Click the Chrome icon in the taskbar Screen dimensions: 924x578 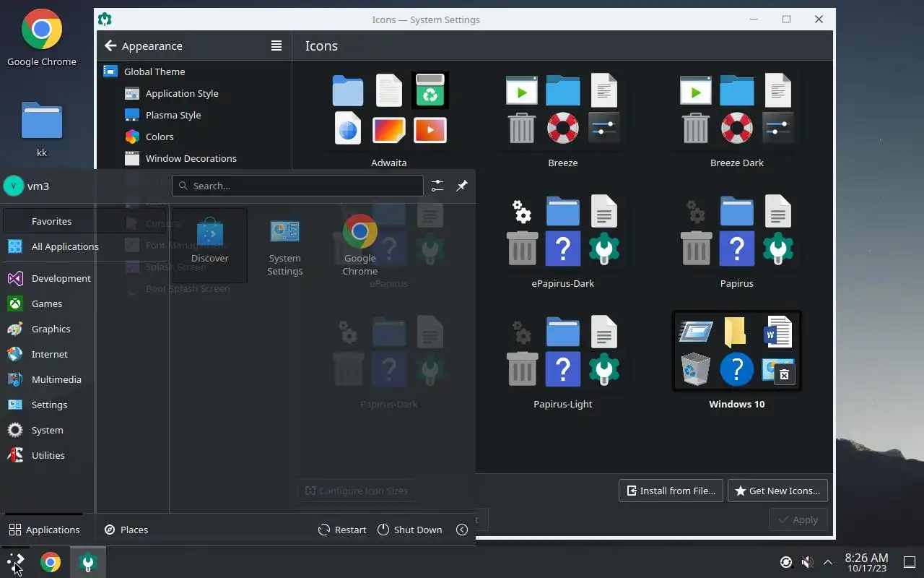(x=51, y=562)
